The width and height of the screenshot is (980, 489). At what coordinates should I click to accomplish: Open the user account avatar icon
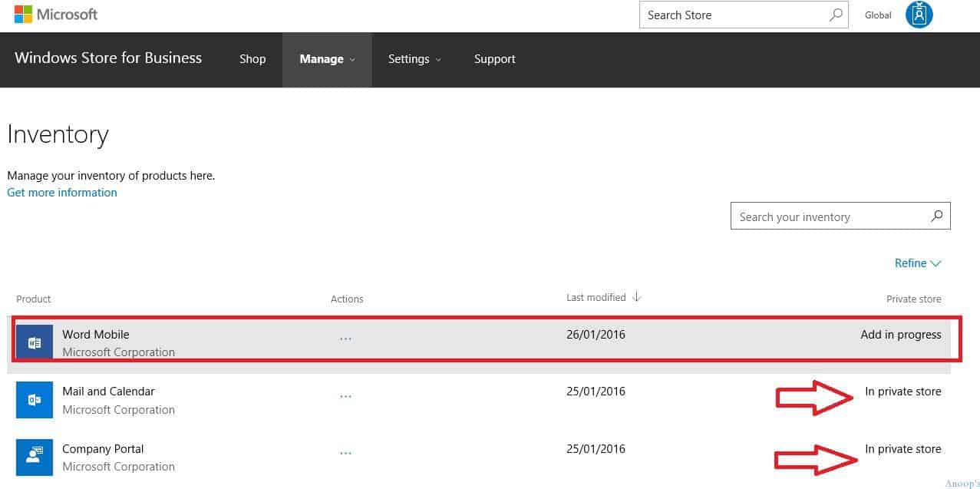[919, 15]
